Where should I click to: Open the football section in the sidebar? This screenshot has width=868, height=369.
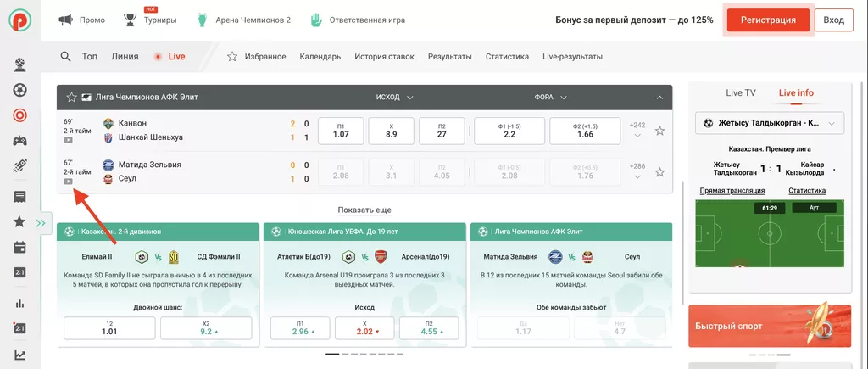tap(19, 90)
